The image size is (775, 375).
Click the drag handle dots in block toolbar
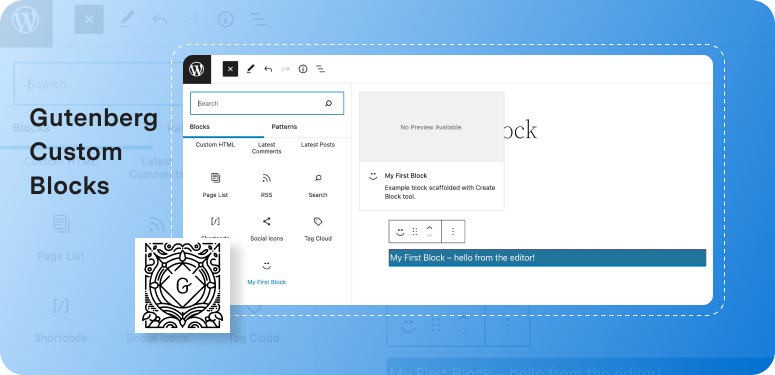coord(415,231)
